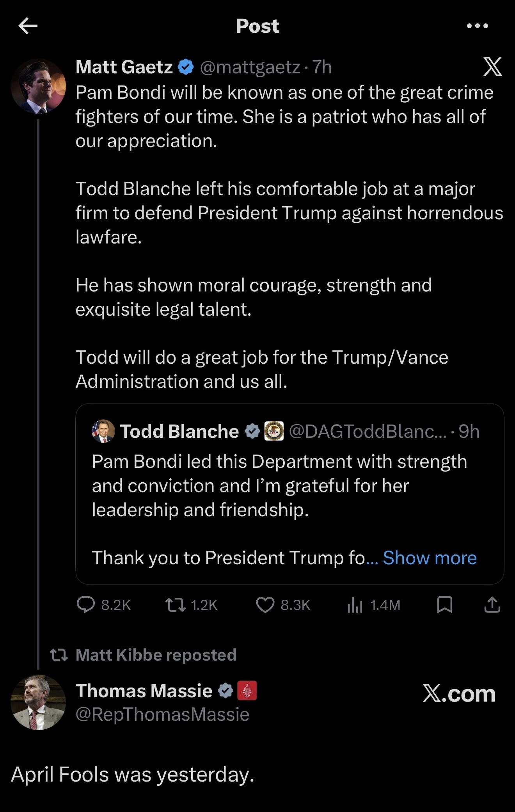This screenshot has height=812, width=515.
Task: Tap the DOJ seal affiliation badge
Action: click(x=274, y=431)
